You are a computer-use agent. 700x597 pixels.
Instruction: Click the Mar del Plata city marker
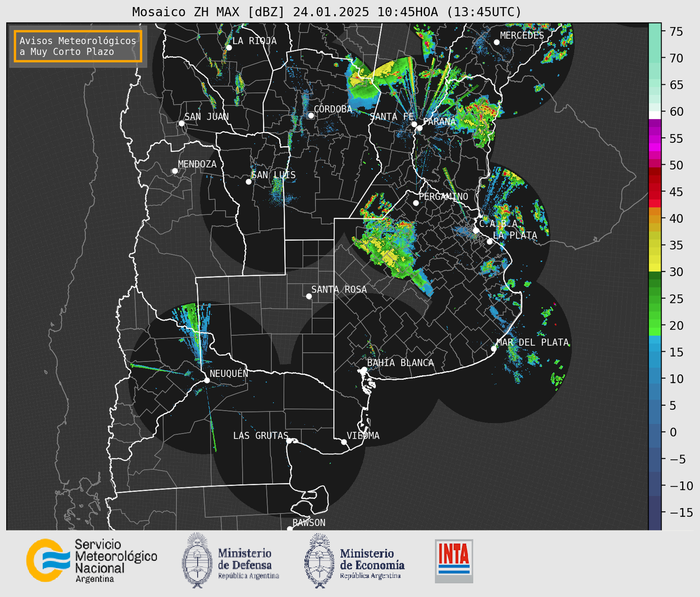[x=494, y=349]
